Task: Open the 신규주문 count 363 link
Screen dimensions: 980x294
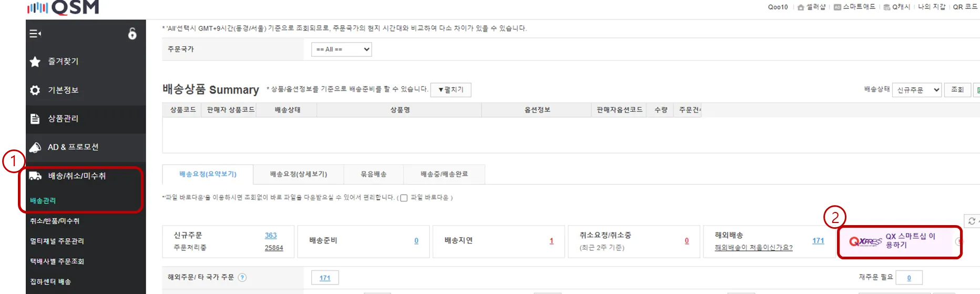Action: click(x=271, y=236)
